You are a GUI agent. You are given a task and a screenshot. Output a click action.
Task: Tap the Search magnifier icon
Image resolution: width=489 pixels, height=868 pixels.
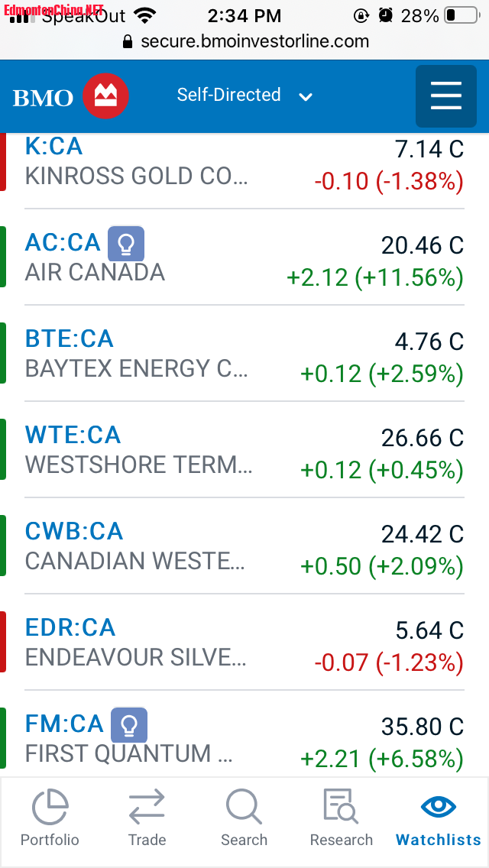pyautogui.click(x=244, y=808)
